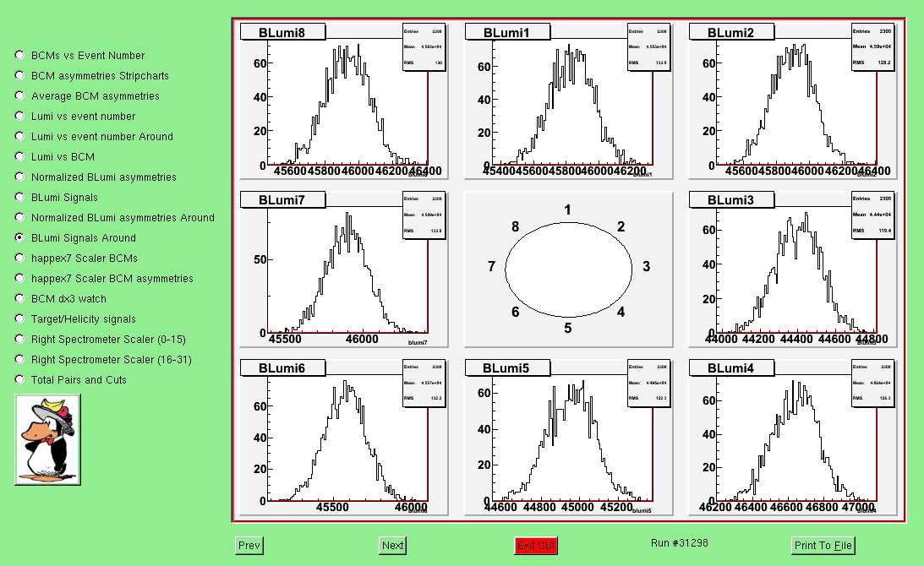Click the Run #31298 label
The height and width of the screenshot is (566, 924).
[x=680, y=543]
